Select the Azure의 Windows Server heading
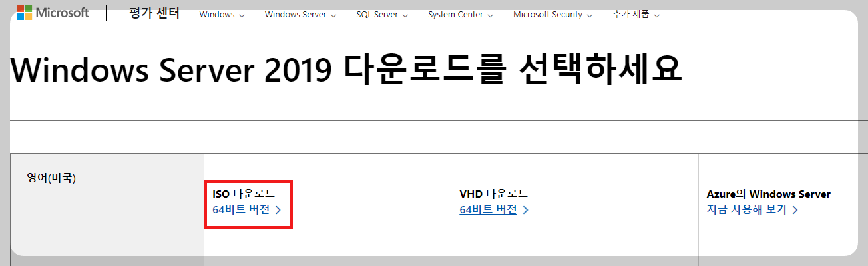The image size is (868, 266). tap(768, 194)
